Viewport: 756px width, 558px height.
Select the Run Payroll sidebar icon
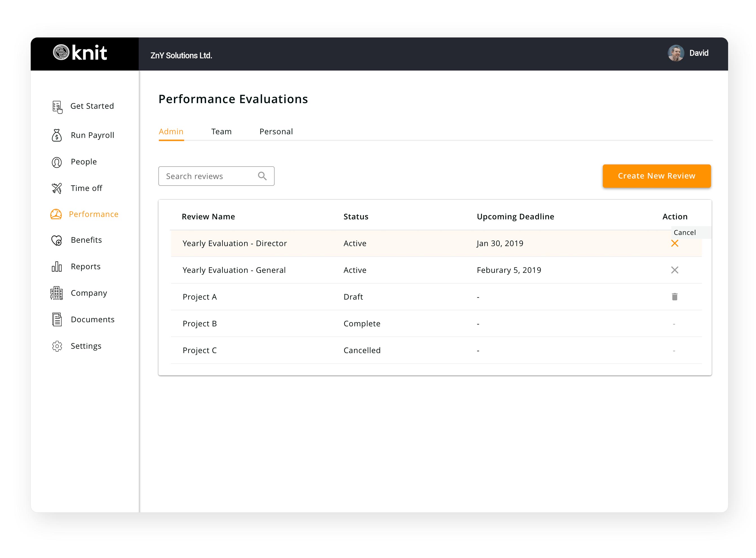(x=57, y=135)
